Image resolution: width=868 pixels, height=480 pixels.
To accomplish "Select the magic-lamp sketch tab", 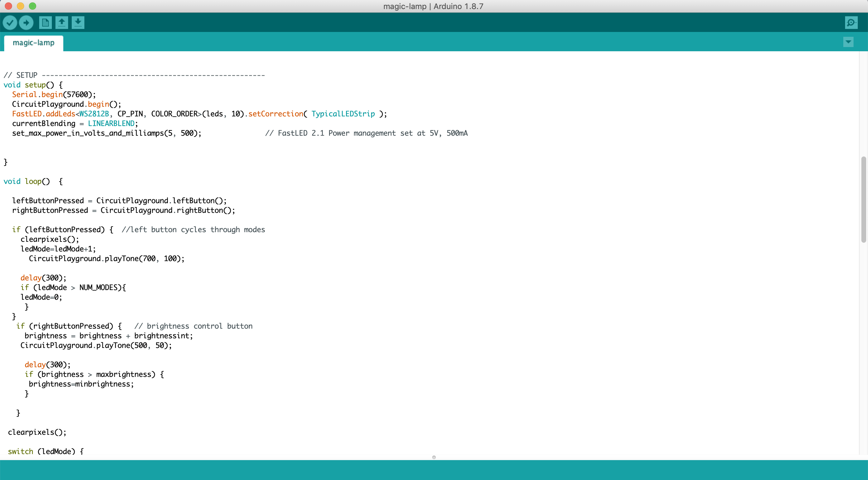I will [33, 43].
